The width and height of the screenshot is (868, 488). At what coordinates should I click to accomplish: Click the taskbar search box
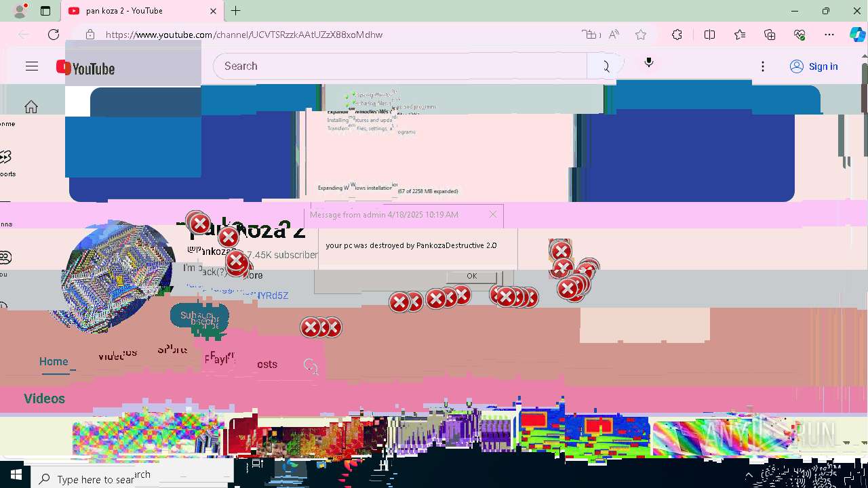132,476
